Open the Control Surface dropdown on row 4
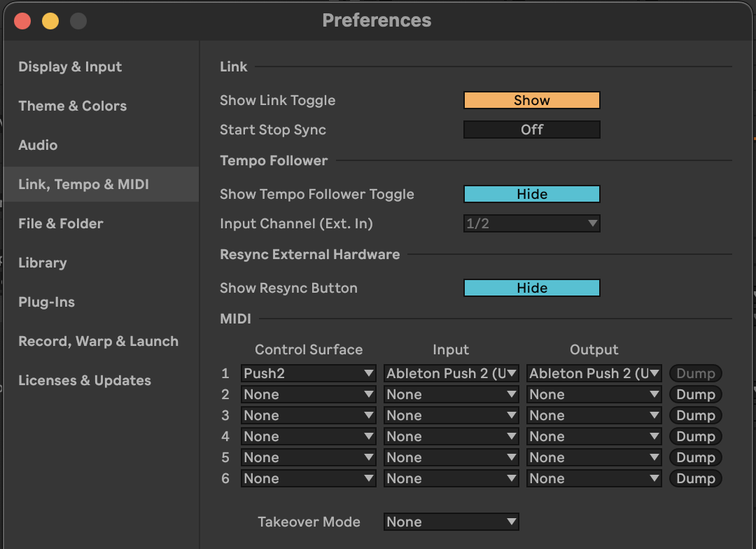This screenshot has height=549, width=756. tap(308, 436)
